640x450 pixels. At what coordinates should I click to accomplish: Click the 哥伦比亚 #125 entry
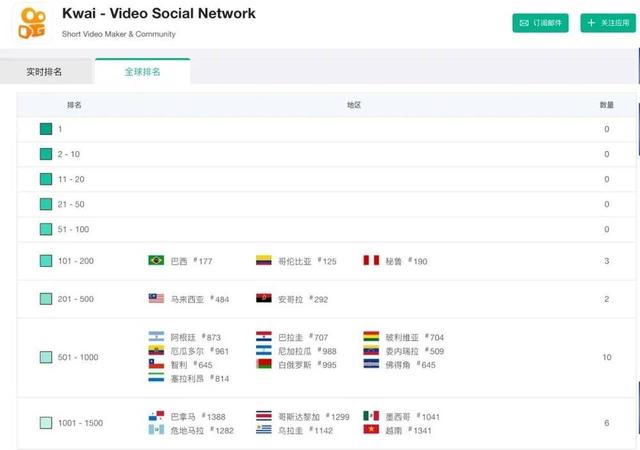307,261
